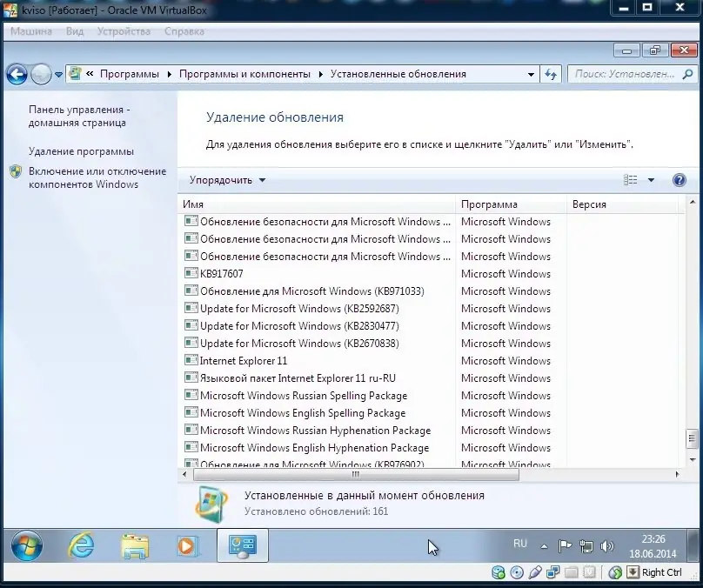This screenshot has width=703, height=588.
Task: Click the horizontal scrollbar left arrow
Action: pos(184,474)
